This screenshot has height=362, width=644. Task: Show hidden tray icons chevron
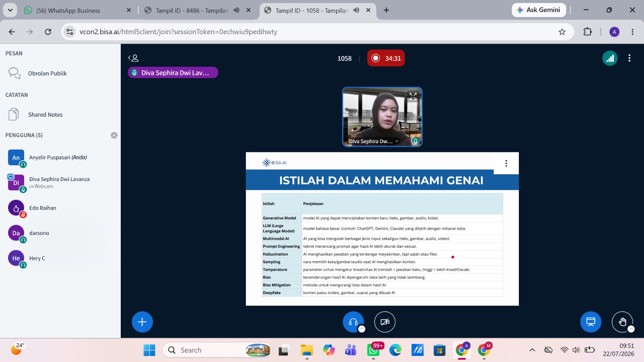[x=532, y=350]
